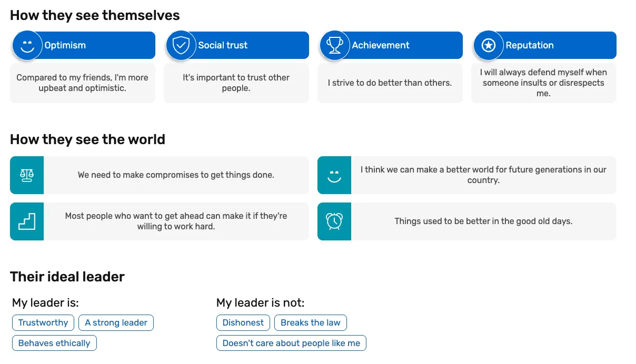
Task: Click the trophy Achievement icon
Action: 335,46
